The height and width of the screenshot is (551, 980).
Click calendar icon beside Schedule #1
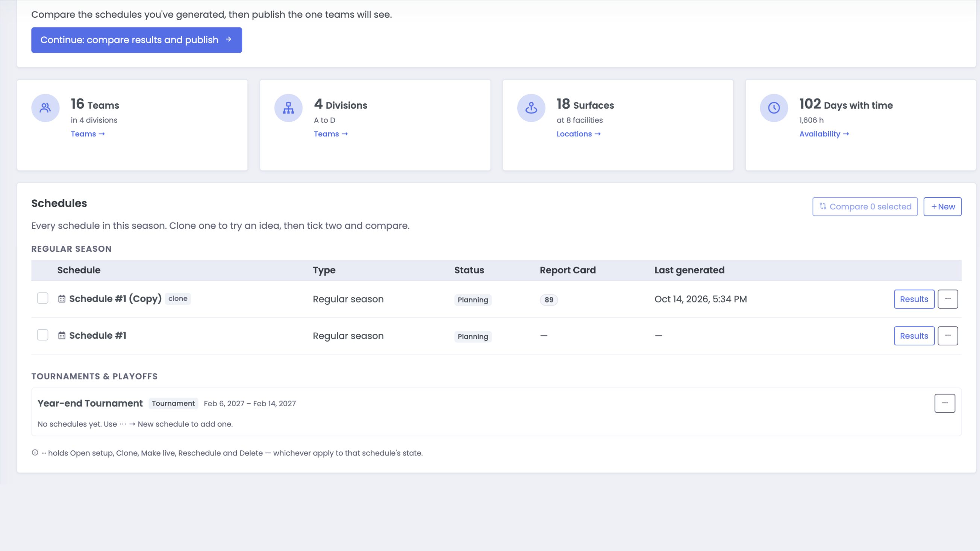(x=62, y=336)
